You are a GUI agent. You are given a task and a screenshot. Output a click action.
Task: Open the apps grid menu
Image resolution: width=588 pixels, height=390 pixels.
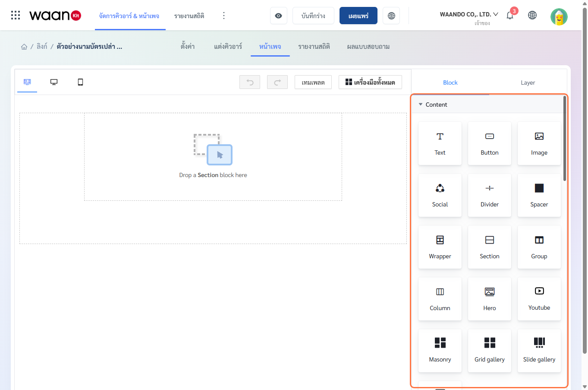coord(16,16)
